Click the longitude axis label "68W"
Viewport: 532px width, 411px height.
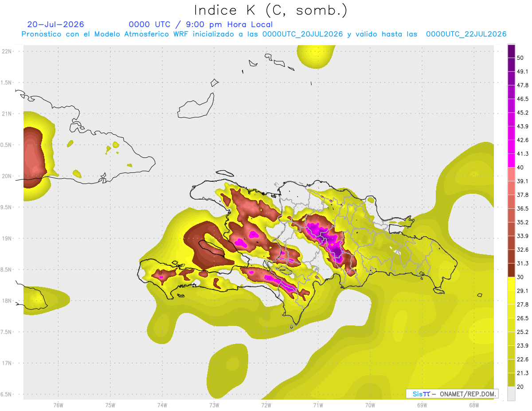474,406
